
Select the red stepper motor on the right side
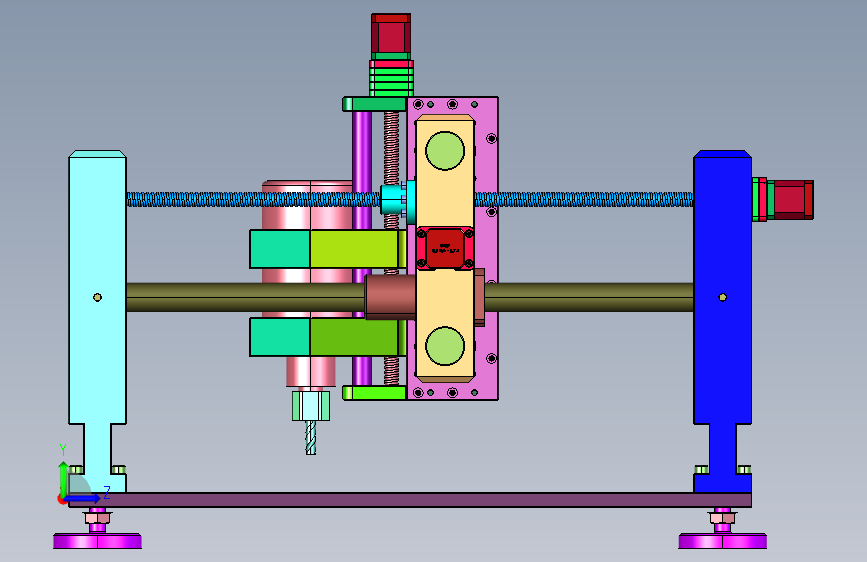[793, 200]
